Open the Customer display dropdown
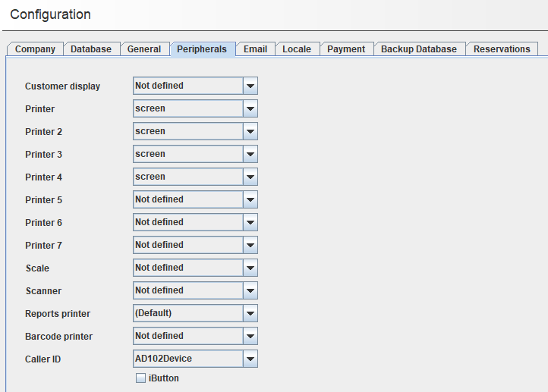Viewport: 548px width, 392px height. coord(250,86)
